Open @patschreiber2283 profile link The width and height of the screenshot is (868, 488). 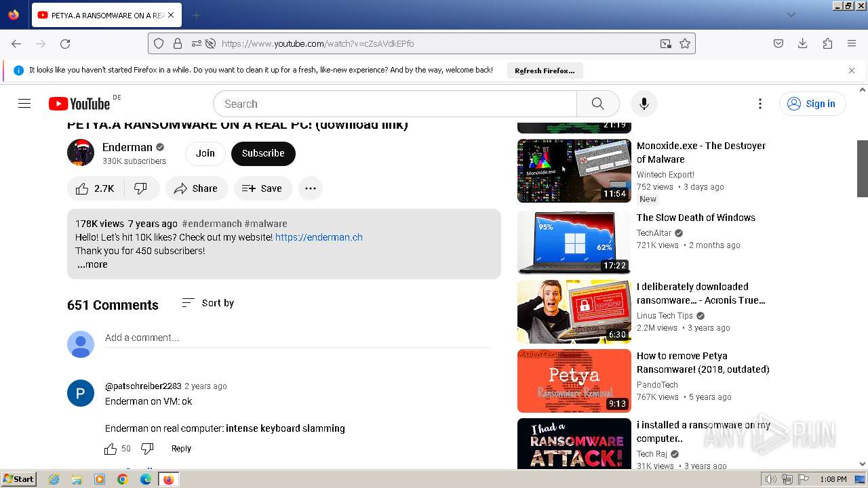143,386
